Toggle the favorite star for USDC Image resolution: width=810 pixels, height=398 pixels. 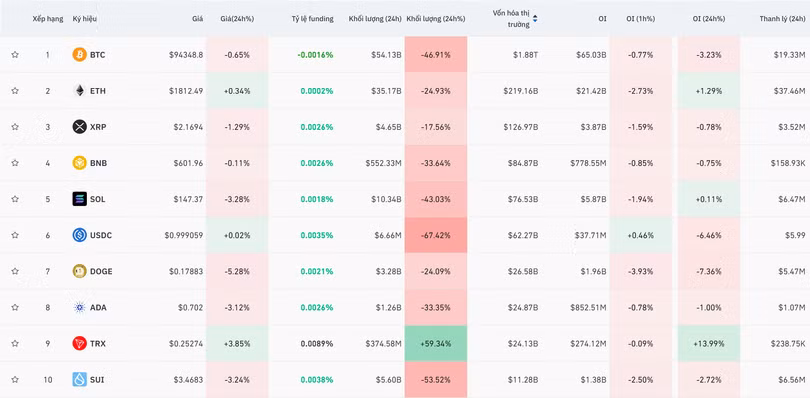click(15, 235)
